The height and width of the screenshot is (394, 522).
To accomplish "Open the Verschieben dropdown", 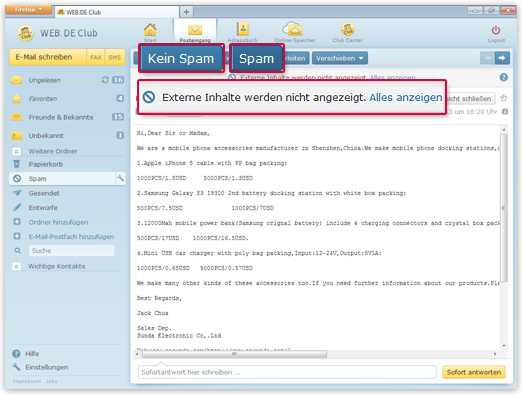I will tap(340, 58).
